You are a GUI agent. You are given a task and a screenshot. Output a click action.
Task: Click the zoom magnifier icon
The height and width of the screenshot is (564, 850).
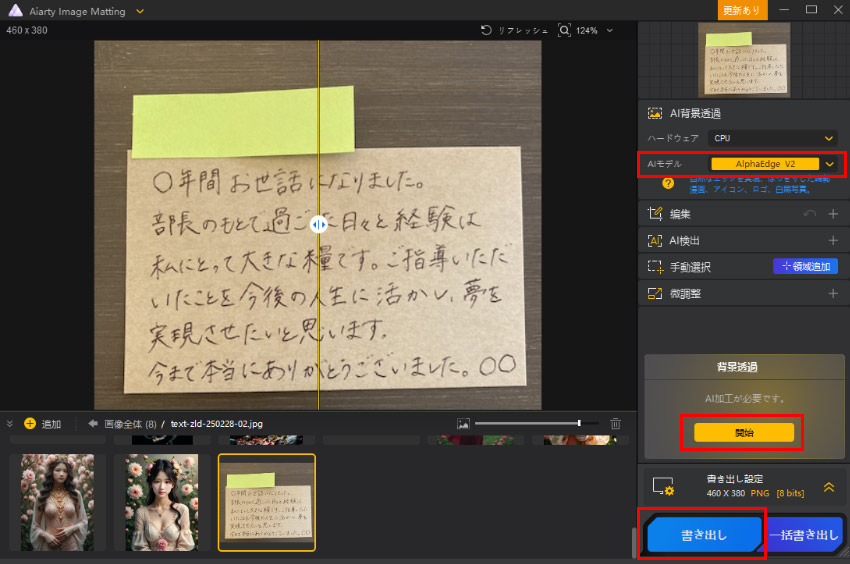[564, 30]
